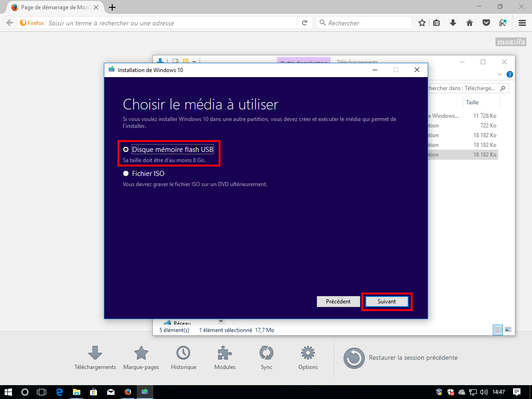Open Marque-pages star icon on start page
This screenshot has width=532, height=399.
[141, 358]
